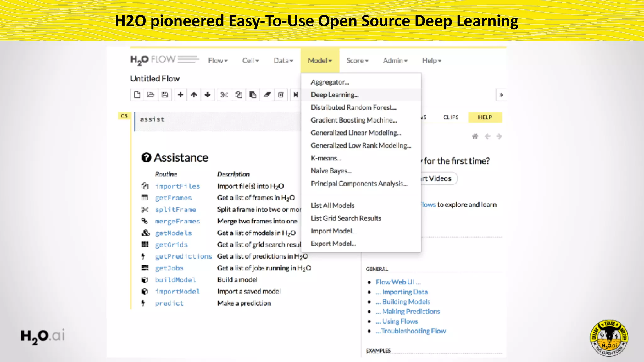The image size is (644, 362).
Task: Open the buildModel routine link
Action: [x=175, y=280]
